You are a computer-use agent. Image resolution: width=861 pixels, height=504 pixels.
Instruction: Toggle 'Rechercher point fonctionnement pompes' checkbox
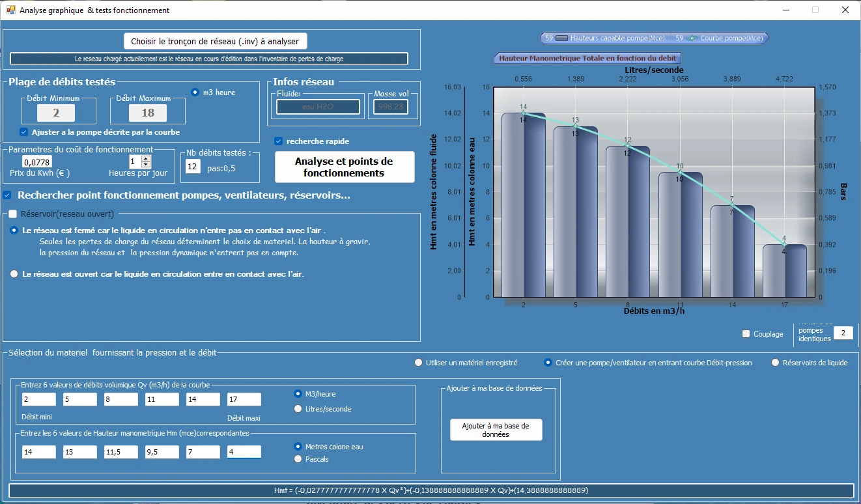point(7,195)
